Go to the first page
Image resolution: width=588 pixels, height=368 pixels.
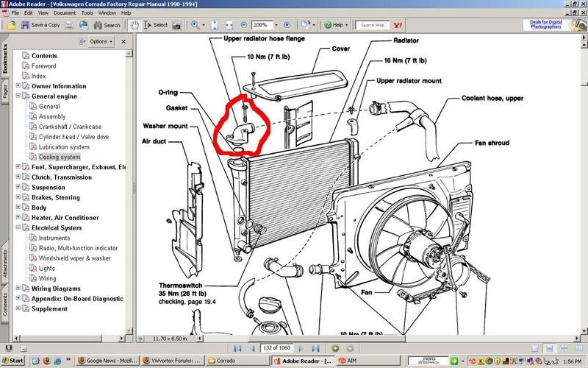pos(237,348)
